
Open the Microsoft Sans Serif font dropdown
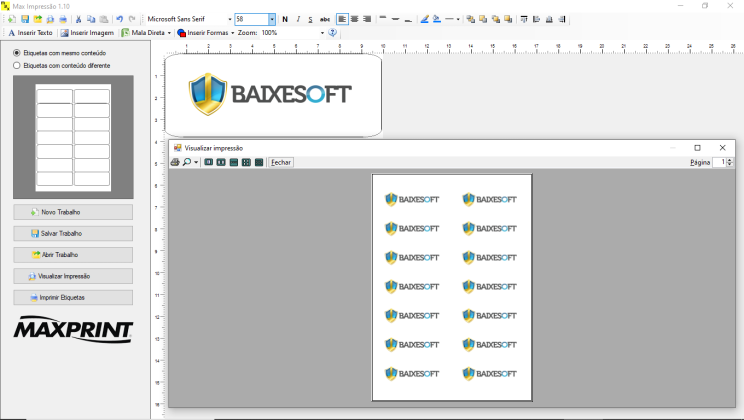pos(230,19)
